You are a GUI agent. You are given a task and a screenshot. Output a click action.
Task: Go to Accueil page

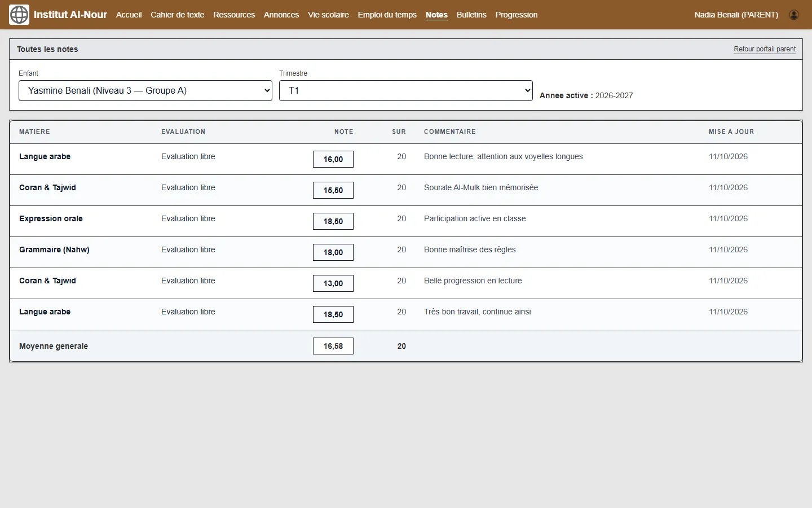(x=129, y=15)
